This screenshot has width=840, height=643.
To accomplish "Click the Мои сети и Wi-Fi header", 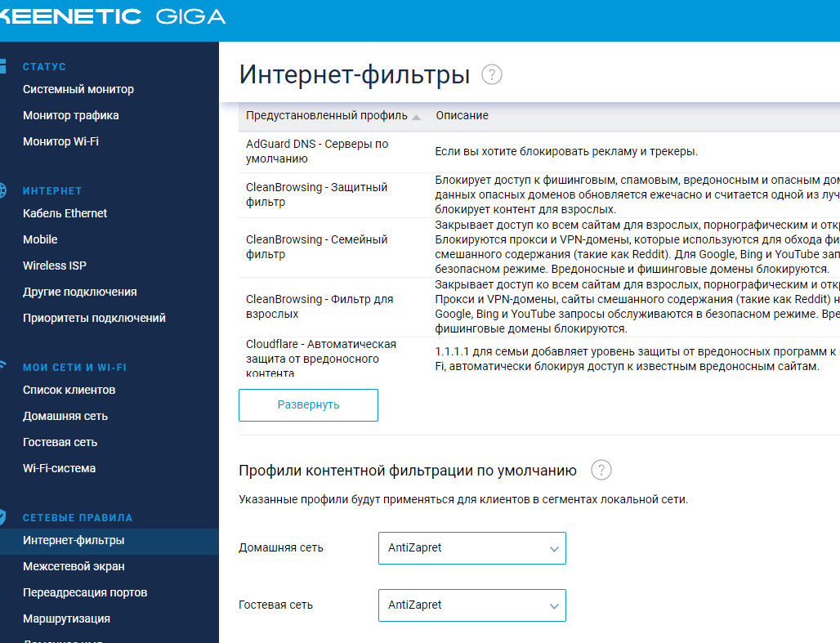I will 74,368.
